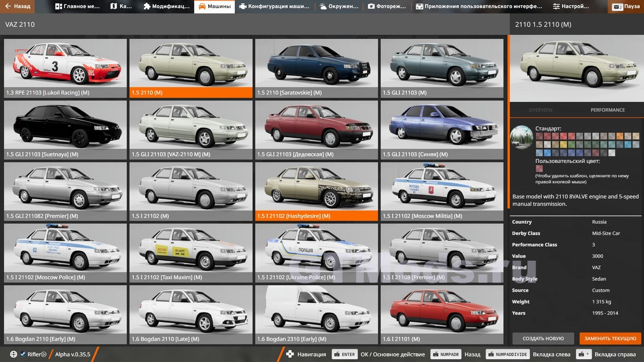The image size is (644, 362).
Task: Select the 1.5 I 21108 Premier car
Action: pyautogui.click(x=442, y=253)
